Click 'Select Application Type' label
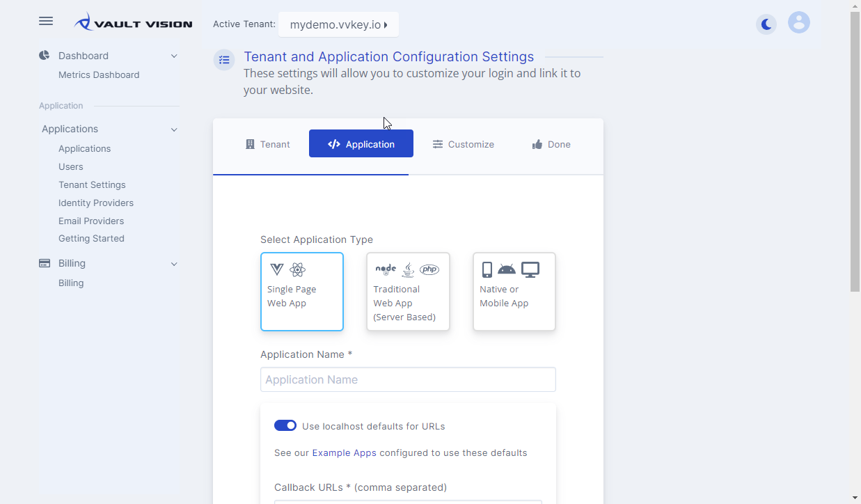The height and width of the screenshot is (504, 861). pos(317,239)
